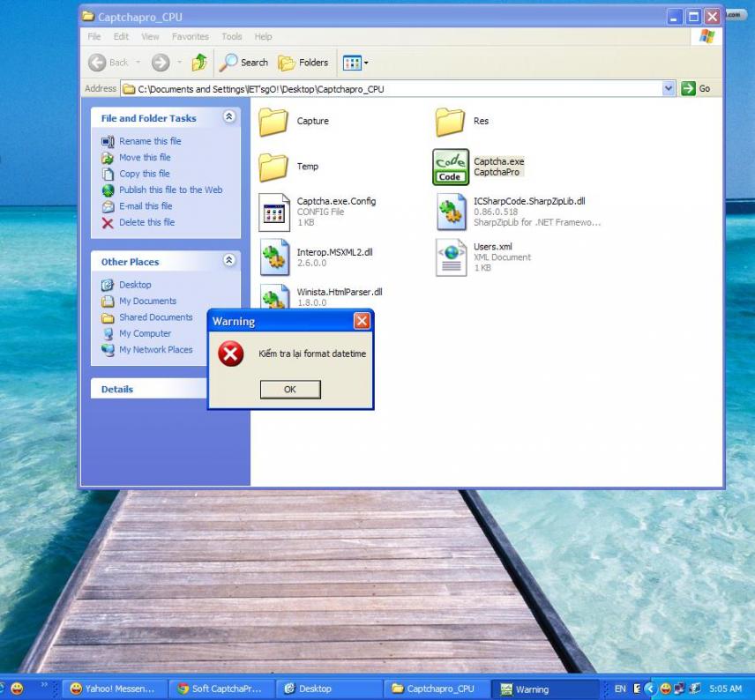This screenshot has width=755, height=700.
Task: Select the Captcha.exe.Config file icon
Action: tap(274, 212)
